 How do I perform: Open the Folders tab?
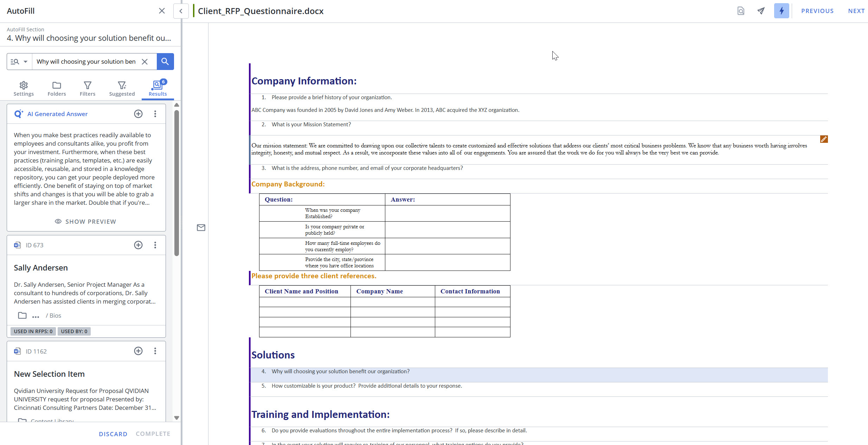(57, 89)
